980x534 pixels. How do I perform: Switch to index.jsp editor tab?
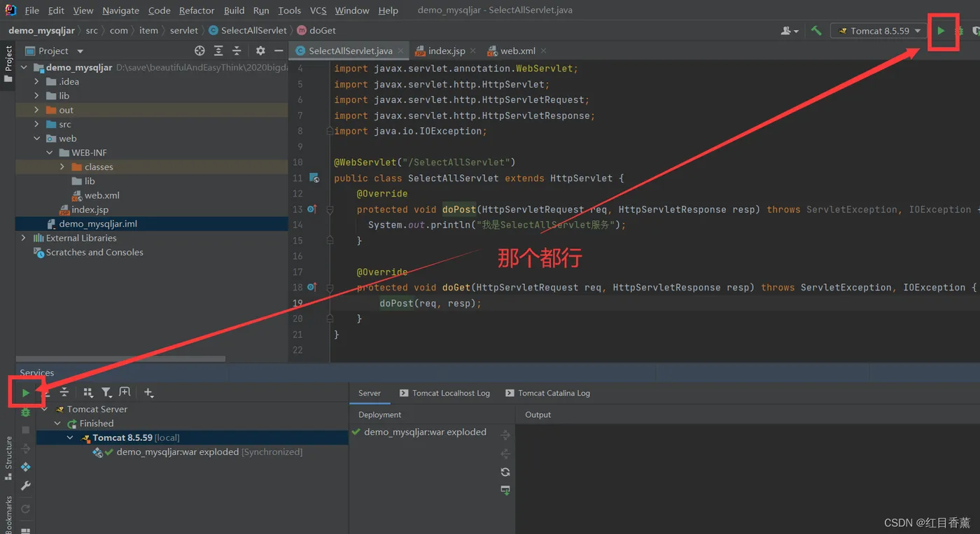(447, 50)
